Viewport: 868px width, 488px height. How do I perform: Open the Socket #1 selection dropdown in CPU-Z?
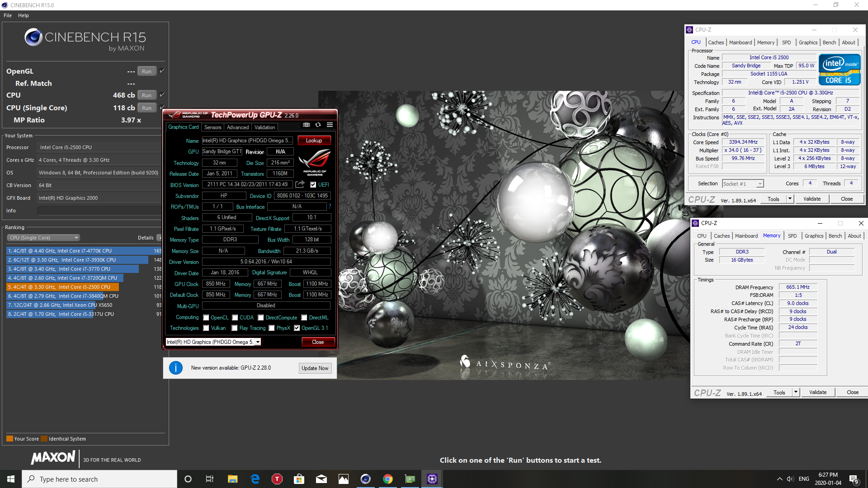743,184
